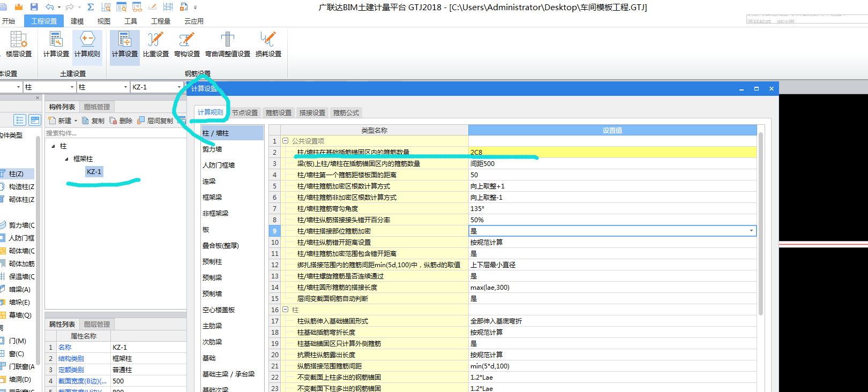Open the Undo history dropdown arrow
868x392 pixels.
click(x=59, y=7)
